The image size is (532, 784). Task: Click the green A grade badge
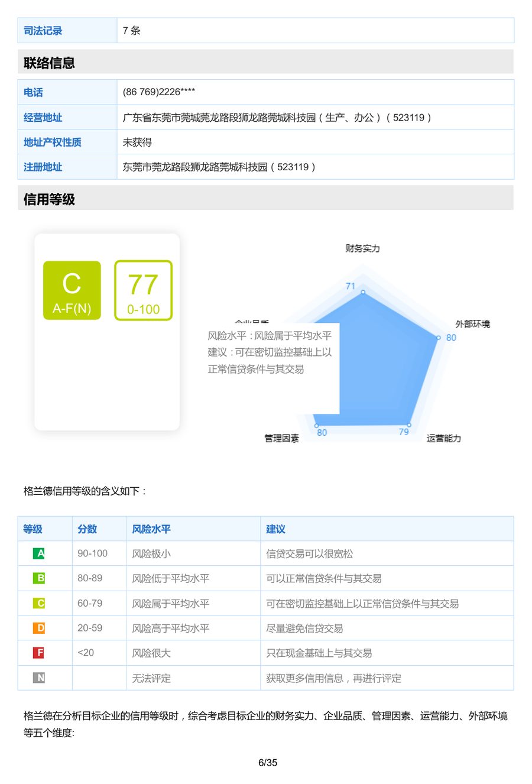pyautogui.click(x=39, y=553)
